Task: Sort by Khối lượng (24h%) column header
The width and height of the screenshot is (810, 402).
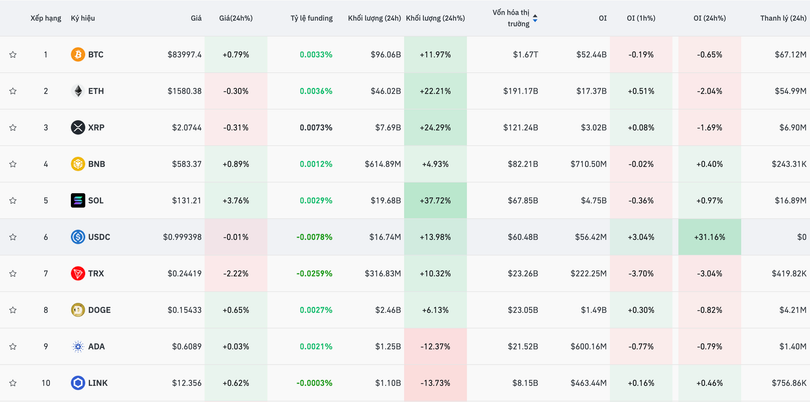Action: [x=435, y=18]
